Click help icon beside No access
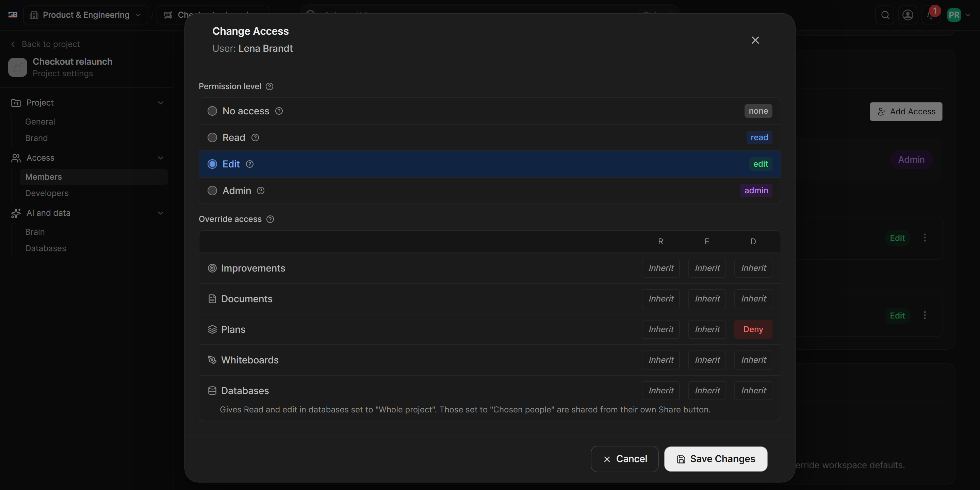This screenshot has height=490, width=980. [279, 111]
